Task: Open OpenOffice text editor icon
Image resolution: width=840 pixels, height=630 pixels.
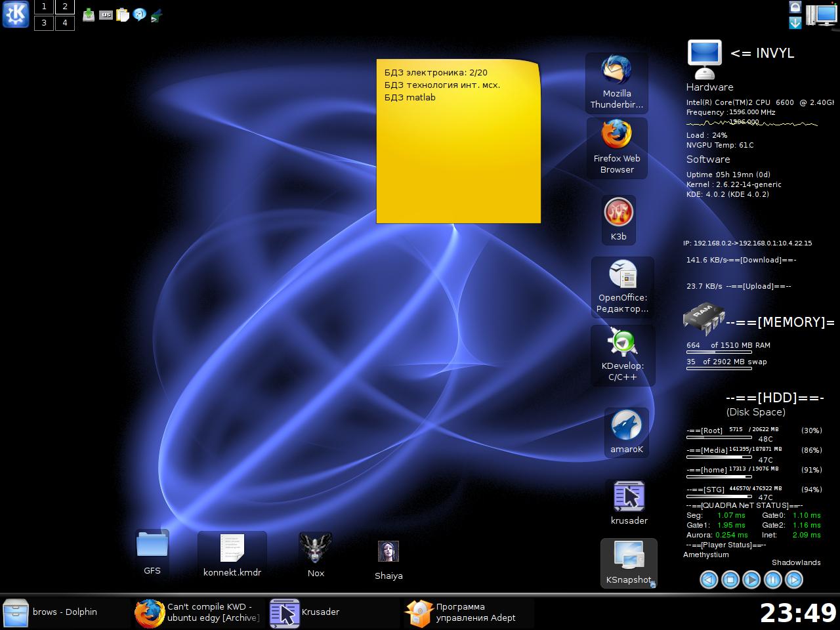Action: [622, 286]
